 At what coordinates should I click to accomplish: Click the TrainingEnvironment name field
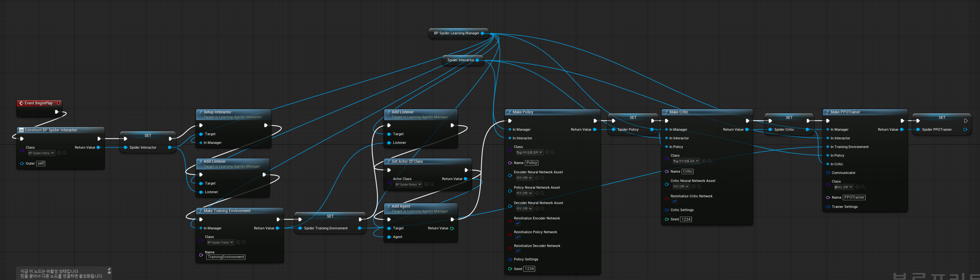(225, 257)
